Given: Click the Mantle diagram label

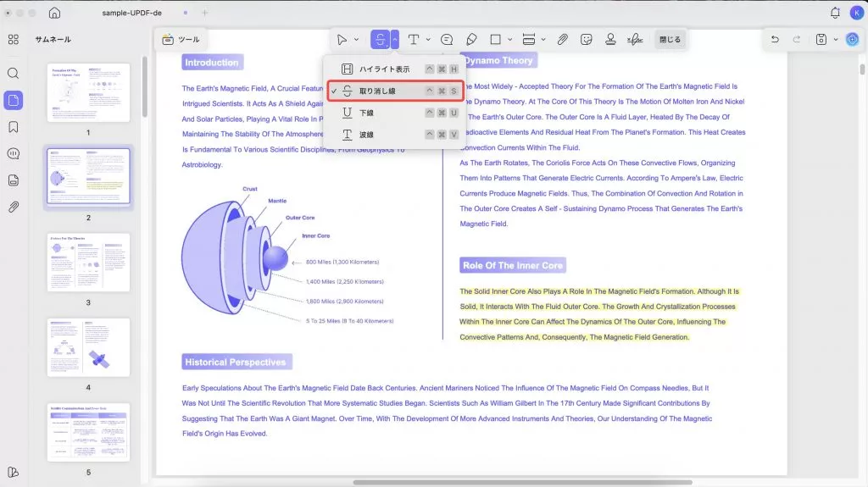Looking at the screenshot, I should [277, 201].
